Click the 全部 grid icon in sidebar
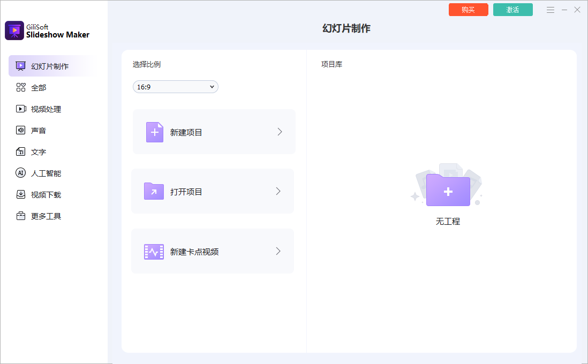Viewport: 588px width, 364px height. (x=21, y=87)
